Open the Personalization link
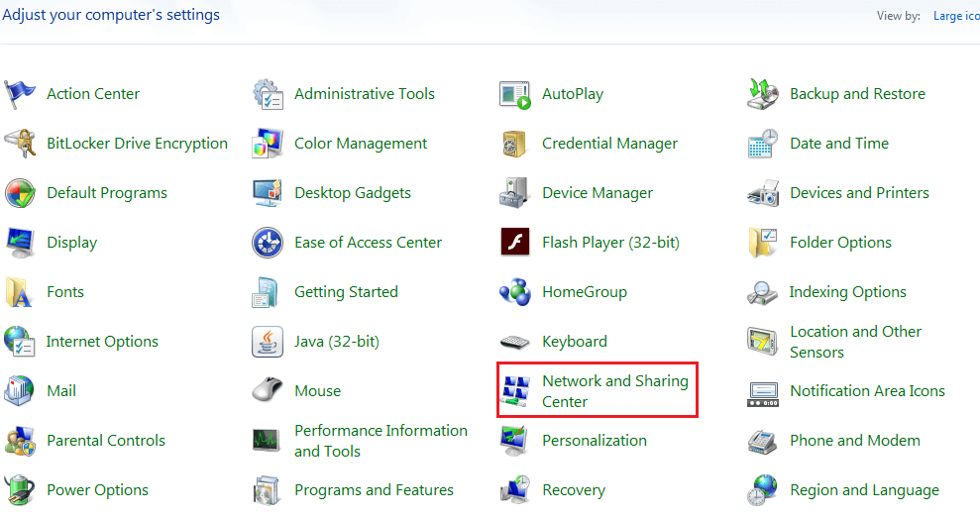The height and width of the screenshot is (518, 980). [595, 441]
